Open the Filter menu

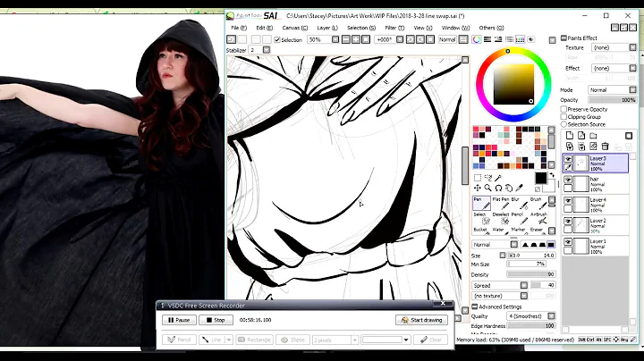click(x=394, y=28)
